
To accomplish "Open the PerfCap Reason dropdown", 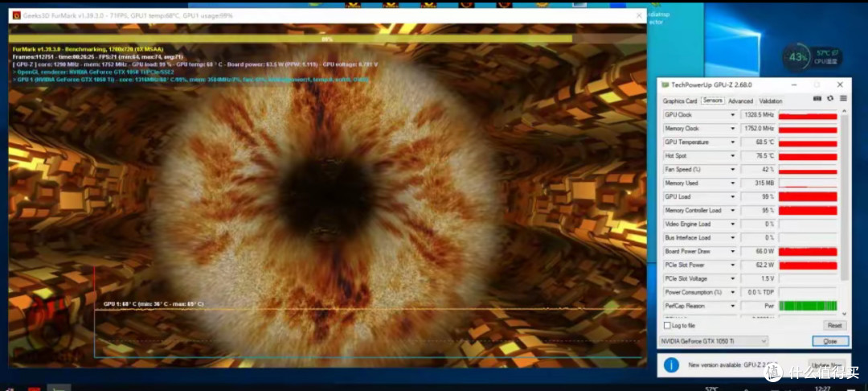I will pos(733,306).
